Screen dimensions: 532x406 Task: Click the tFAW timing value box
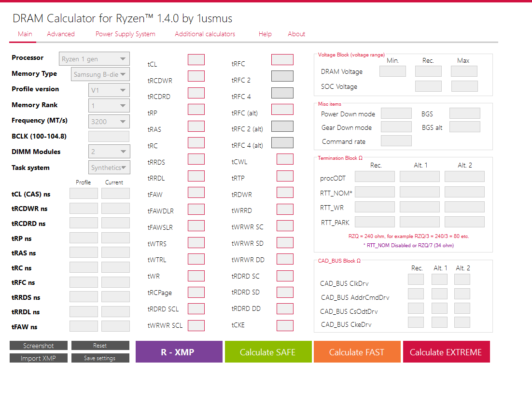point(196,192)
